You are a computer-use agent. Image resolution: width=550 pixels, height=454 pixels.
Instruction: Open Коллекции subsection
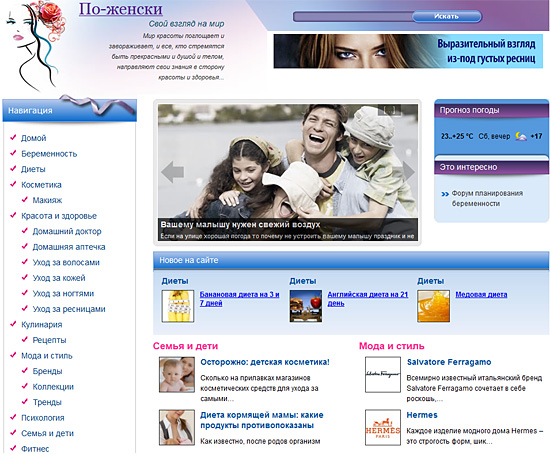tap(53, 387)
